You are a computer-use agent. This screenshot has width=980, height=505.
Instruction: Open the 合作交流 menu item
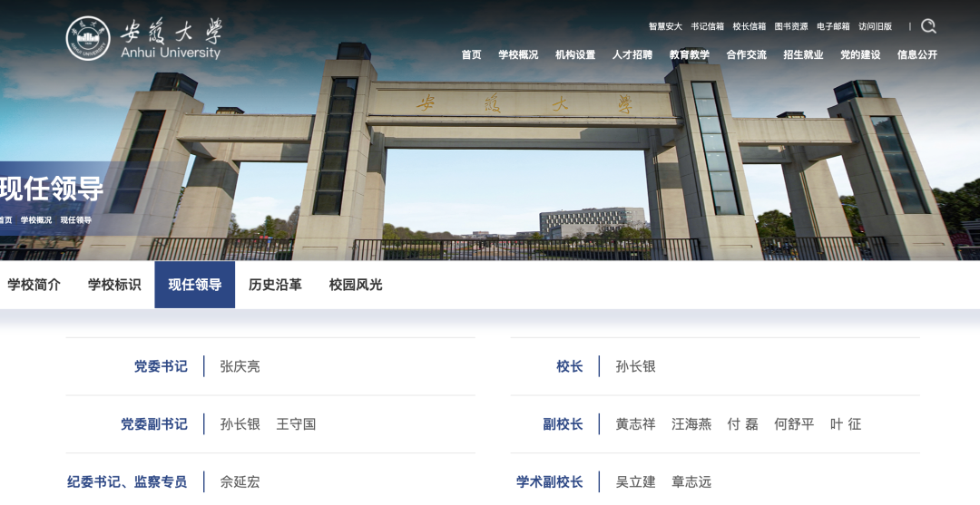click(746, 54)
